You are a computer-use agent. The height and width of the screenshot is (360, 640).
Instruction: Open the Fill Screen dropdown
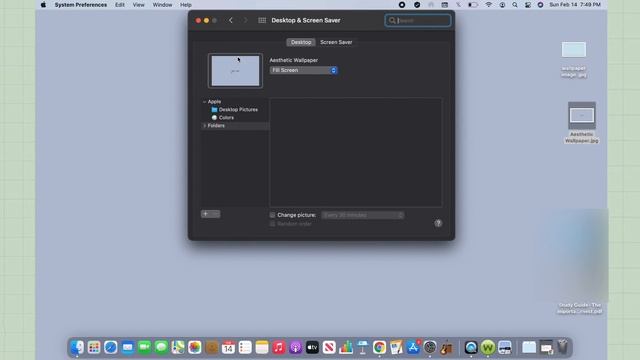[x=303, y=70]
